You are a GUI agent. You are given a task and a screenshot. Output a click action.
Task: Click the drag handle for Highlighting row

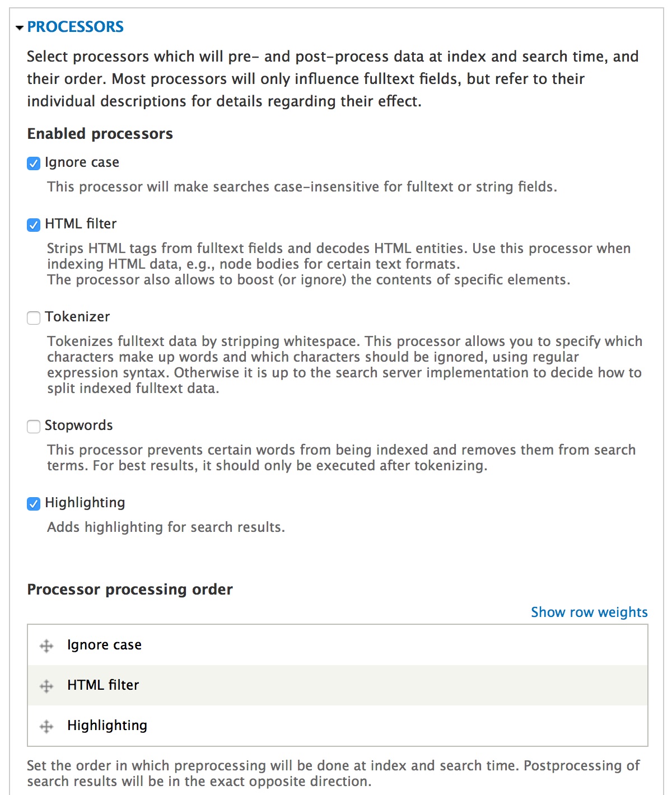coord(46,727)
